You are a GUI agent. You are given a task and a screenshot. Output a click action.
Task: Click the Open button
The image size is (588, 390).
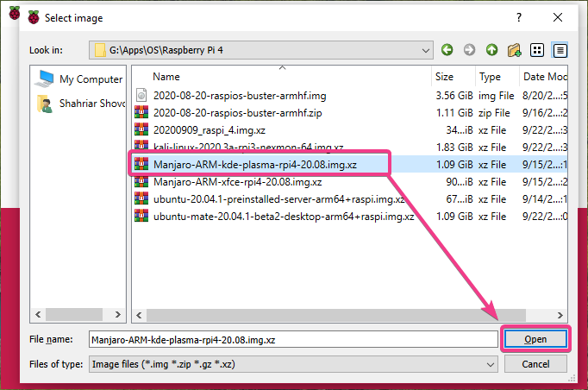pyautogui.click(x=535, y=339)
